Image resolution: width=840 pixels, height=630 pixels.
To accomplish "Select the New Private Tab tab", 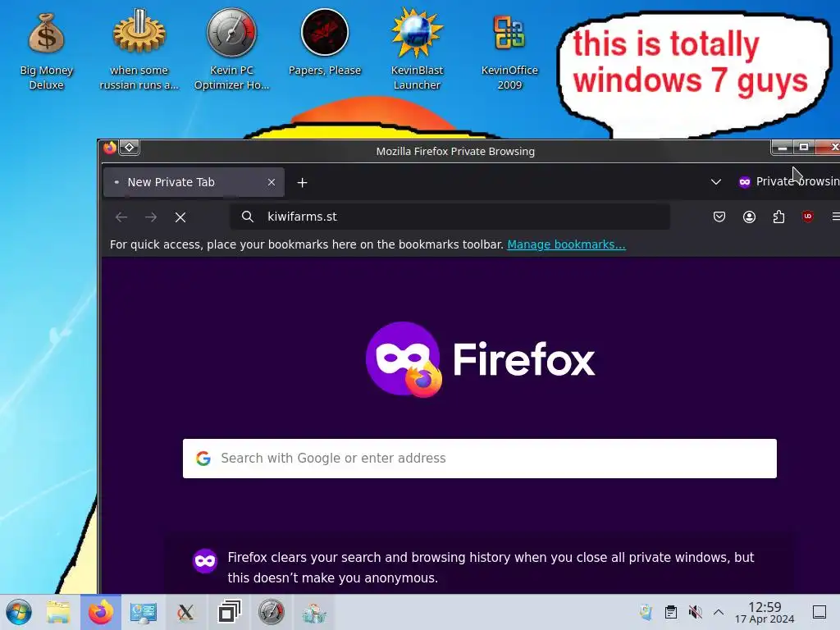I will coord(194,182).
